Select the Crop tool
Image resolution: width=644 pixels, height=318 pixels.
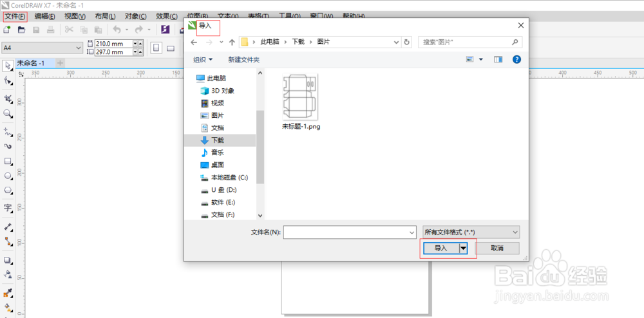point(7,98)
